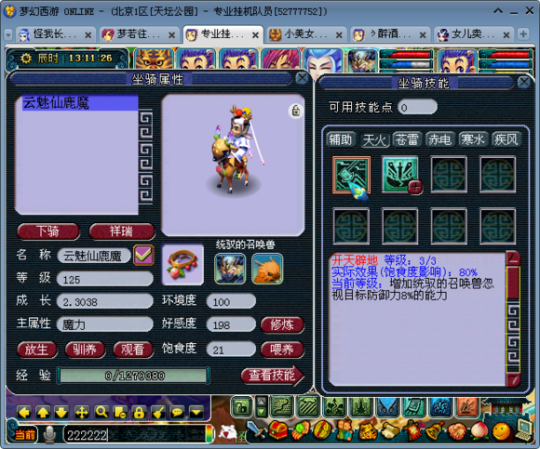Viewport: 540px width, 449px height.
Task: Click the padlock icon in bottom toolbar
Action: 139,412
